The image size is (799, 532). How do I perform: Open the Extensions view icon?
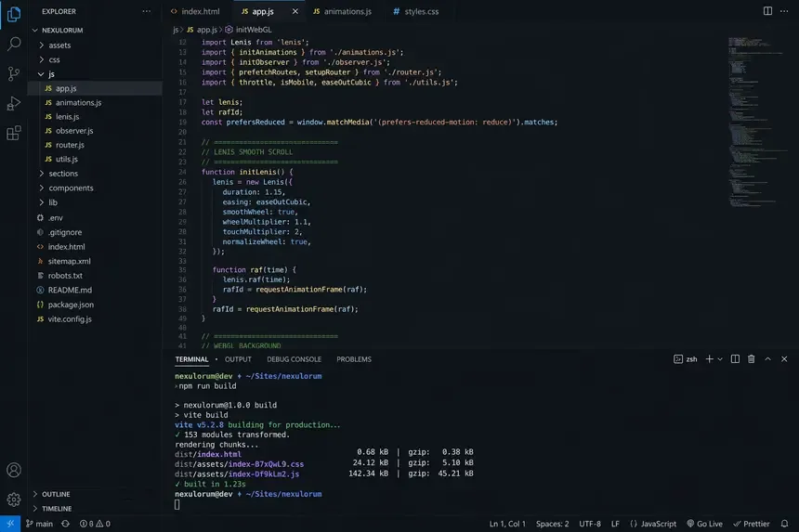pyautogui.click(x=14, y=134)
